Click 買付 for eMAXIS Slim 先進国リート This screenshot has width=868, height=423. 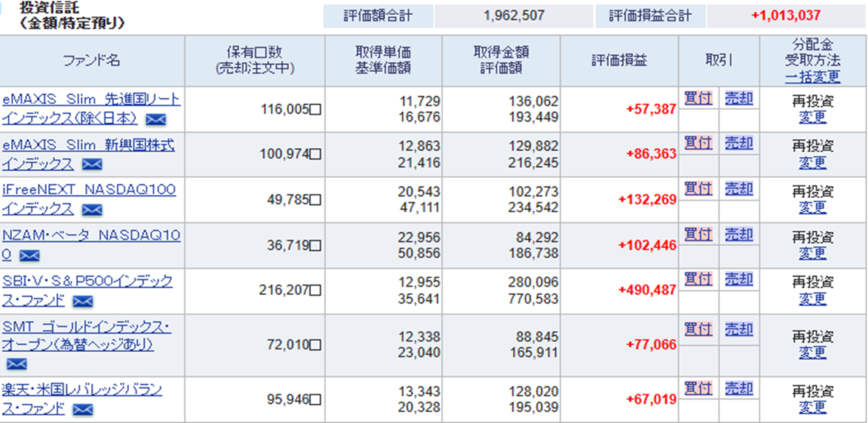(x=698, y=98)
